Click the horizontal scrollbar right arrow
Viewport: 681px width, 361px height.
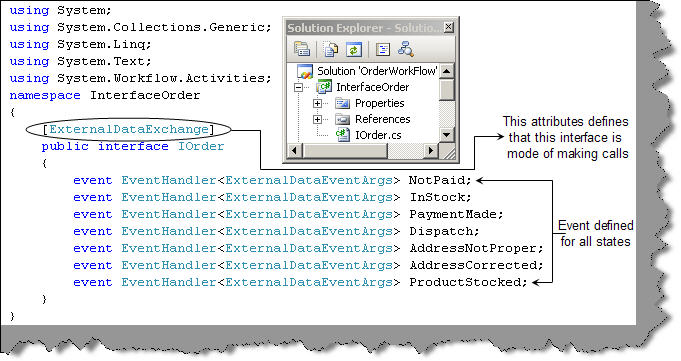click(431, 151)
